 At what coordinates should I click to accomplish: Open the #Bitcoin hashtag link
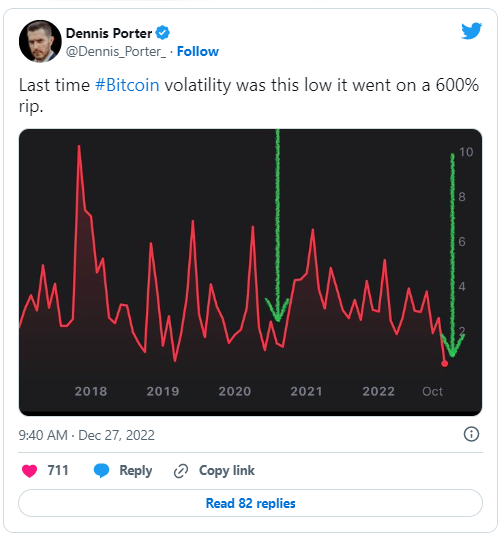pos(127,85)
